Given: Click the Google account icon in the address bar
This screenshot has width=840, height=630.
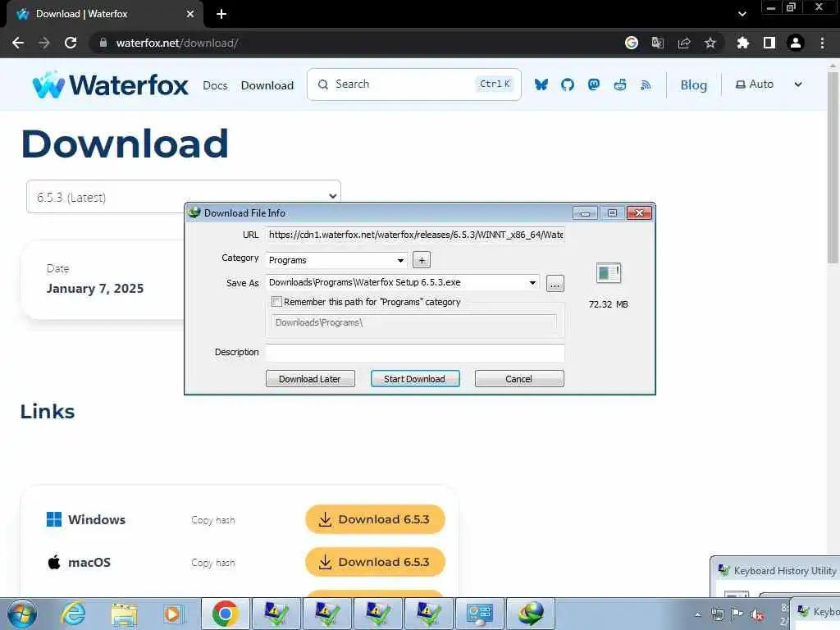Looking at the screenshot, I should (x=632, y=43).
